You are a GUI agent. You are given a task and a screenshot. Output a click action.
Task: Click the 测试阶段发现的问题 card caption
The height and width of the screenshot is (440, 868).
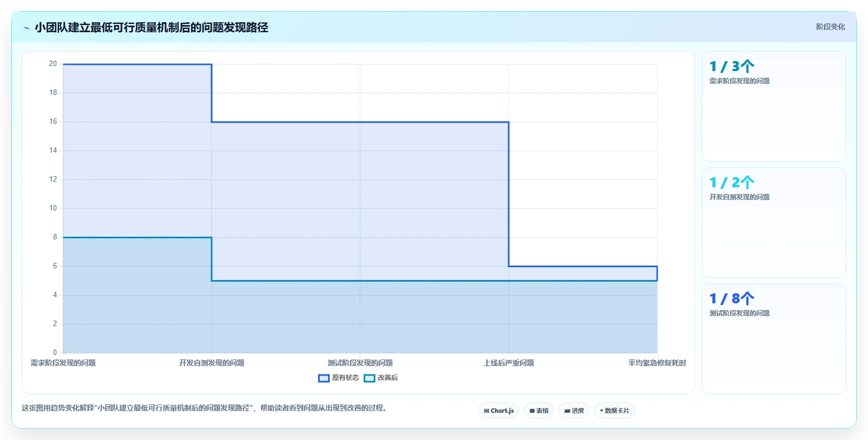(740, 313)
